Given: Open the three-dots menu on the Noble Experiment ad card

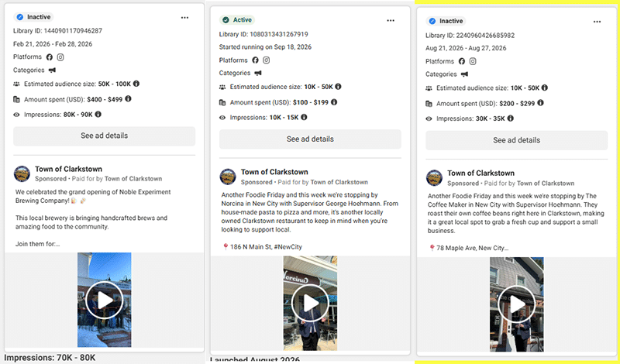Looking at the screenshot, I should [184, 18].
